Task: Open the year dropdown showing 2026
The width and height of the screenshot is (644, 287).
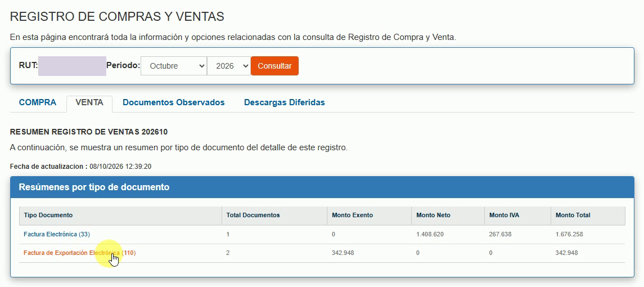Action: (229, 66)
